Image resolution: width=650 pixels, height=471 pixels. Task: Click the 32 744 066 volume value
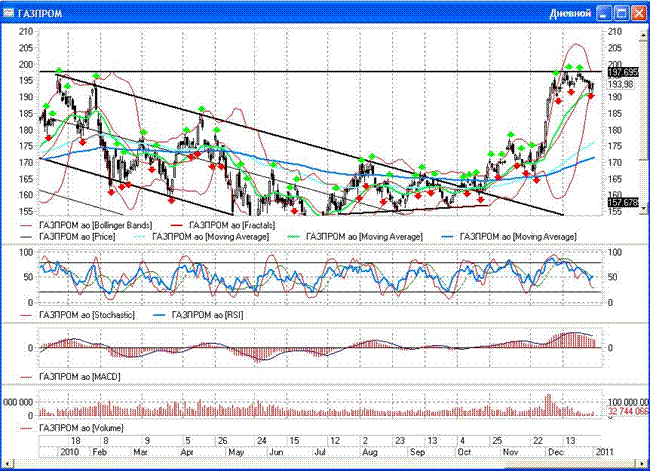point(628,411)
